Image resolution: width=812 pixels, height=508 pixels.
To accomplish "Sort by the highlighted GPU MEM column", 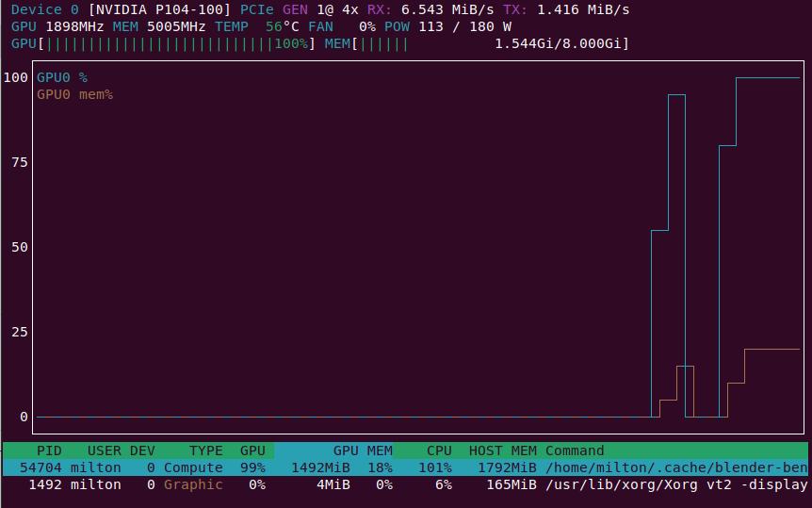I will (362, 451).
